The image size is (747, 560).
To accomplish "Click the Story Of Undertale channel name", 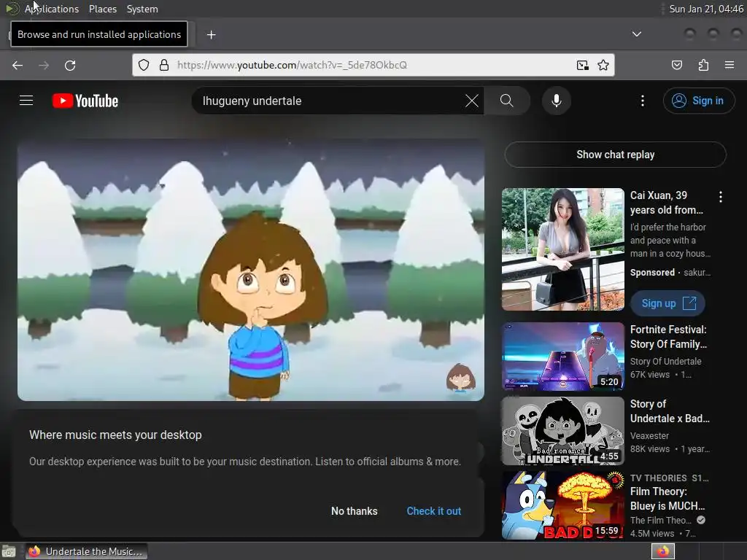I will 665,362.
